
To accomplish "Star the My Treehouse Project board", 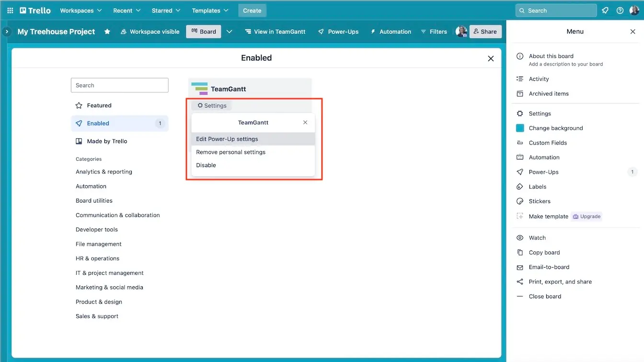I will 107,32.
